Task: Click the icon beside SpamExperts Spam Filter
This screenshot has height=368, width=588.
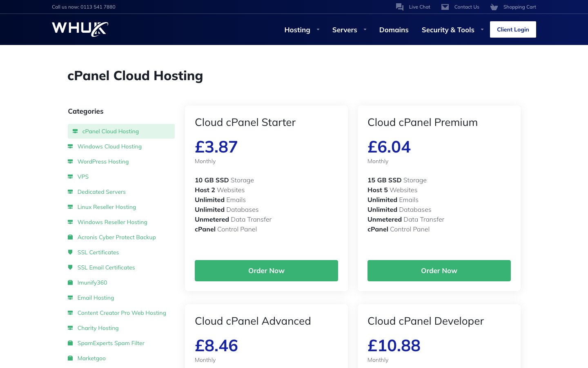Action: coord(70,343)
